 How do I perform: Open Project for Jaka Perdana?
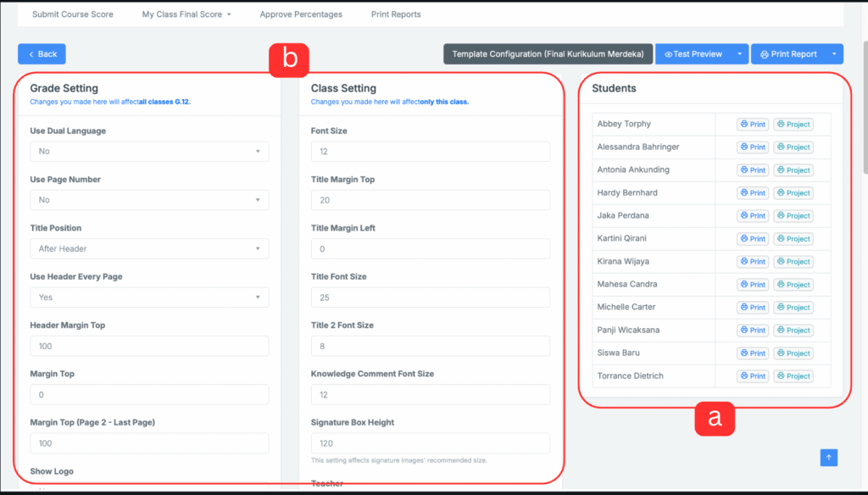(x=793, y=216)
